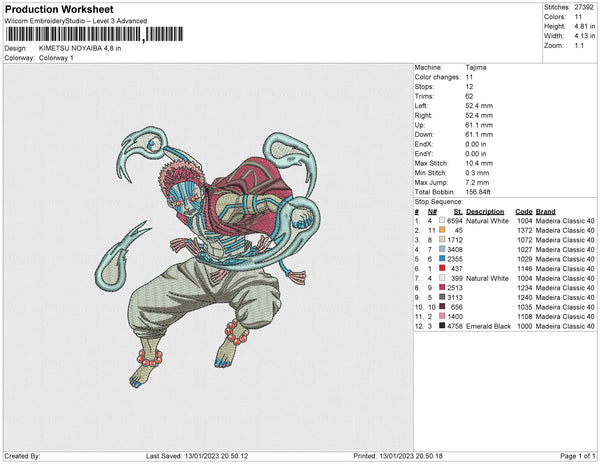Click the light blue swatch for code 1027

point(442,249)
